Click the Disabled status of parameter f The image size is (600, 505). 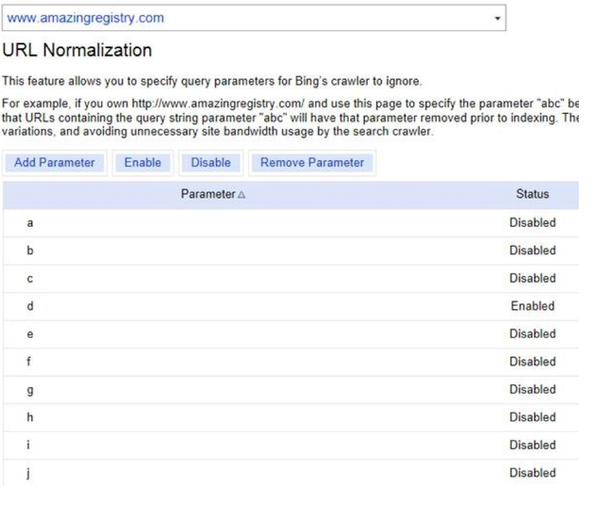click(533, 362)
